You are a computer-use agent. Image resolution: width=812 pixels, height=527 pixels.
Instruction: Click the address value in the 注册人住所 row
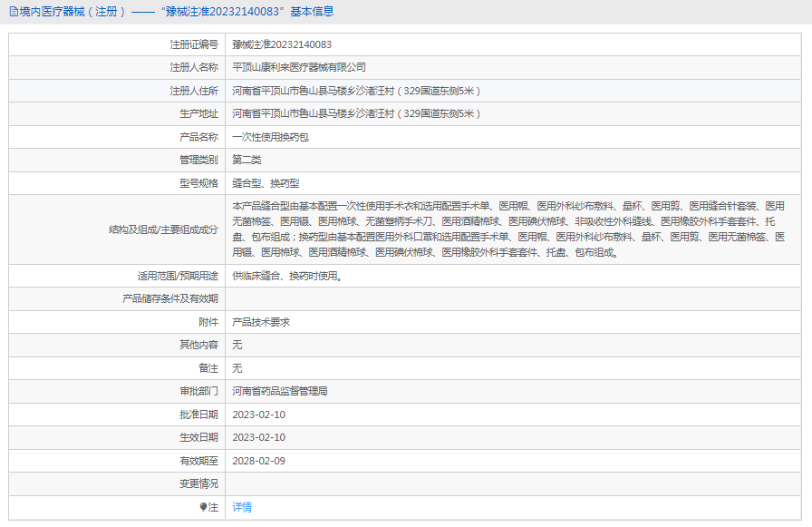click(355, 91)
